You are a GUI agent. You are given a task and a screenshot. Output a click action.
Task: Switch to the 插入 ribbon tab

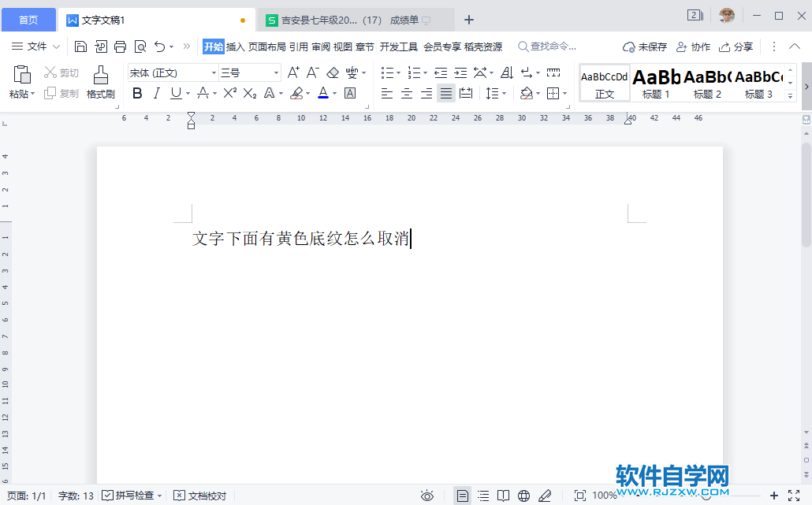click(x=235, y=46)
